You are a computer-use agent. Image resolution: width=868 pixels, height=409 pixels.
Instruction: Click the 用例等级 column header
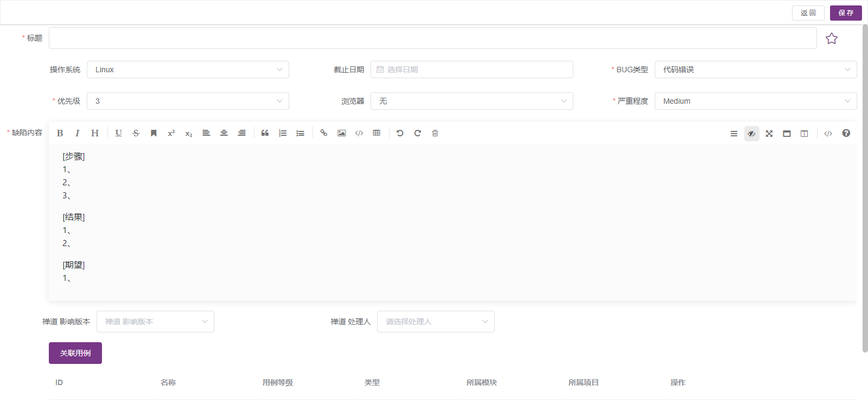click(278, 382)
